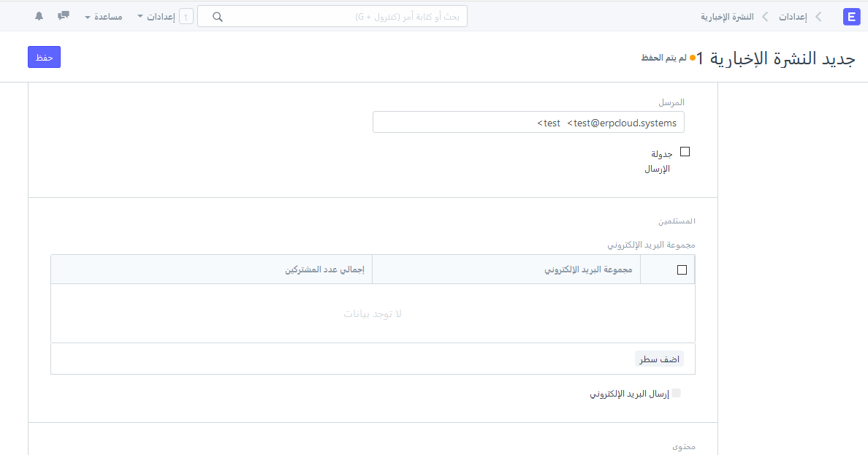This screenshot has height=455, width=868.
Task: Click the 't' user avatar badge
Action: pos(186,17)
